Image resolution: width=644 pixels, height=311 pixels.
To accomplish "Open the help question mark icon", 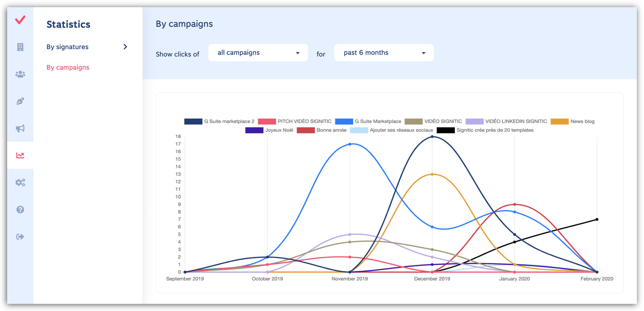I will click(x=20, y=210).
